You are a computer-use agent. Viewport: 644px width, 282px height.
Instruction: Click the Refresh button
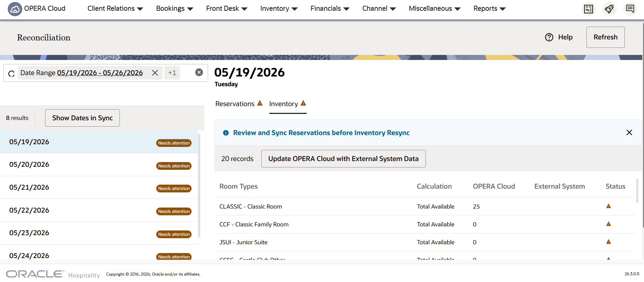point(605,37)
